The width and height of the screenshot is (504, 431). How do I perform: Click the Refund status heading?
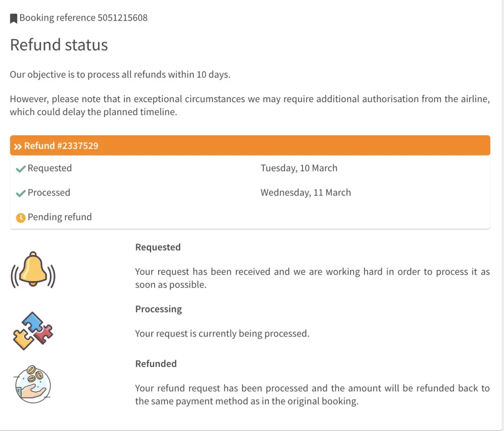[x=59, y=45]
